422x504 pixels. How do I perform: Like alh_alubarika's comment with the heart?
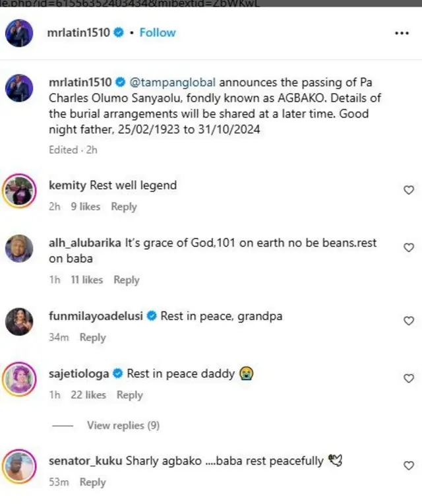point(408,248)
